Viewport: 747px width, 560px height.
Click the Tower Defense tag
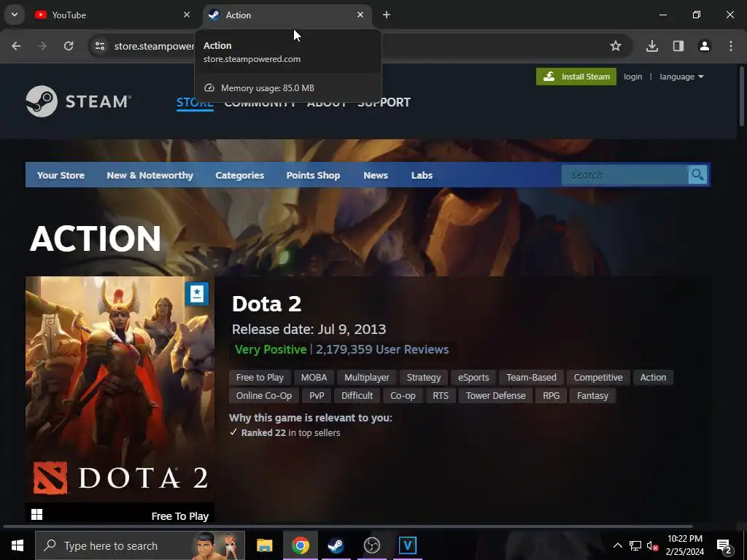(x=495, y=396)
